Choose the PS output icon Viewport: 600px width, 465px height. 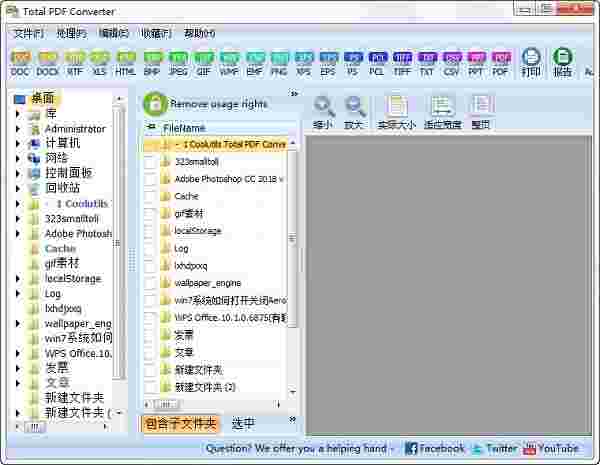click(353, 63)
